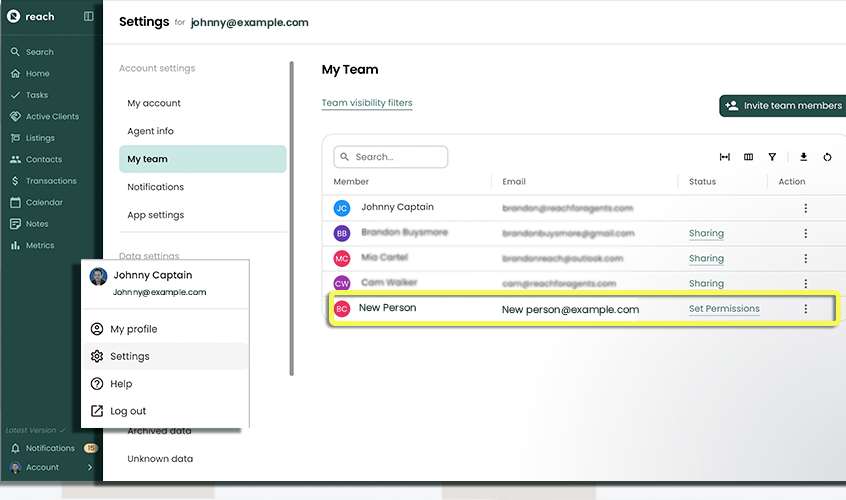The image size is (846, 500).
Task: Open Team visibility filters link
Action: point(367,103)
